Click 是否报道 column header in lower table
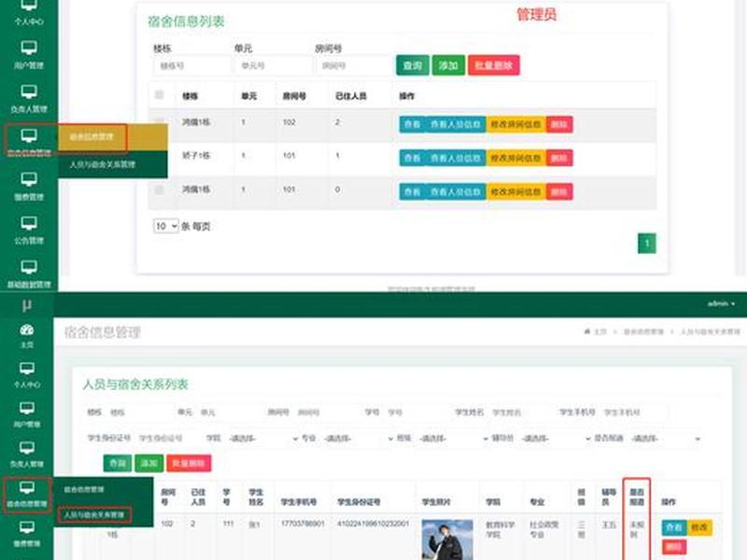747x560 pixels. [x=637, y=497]
